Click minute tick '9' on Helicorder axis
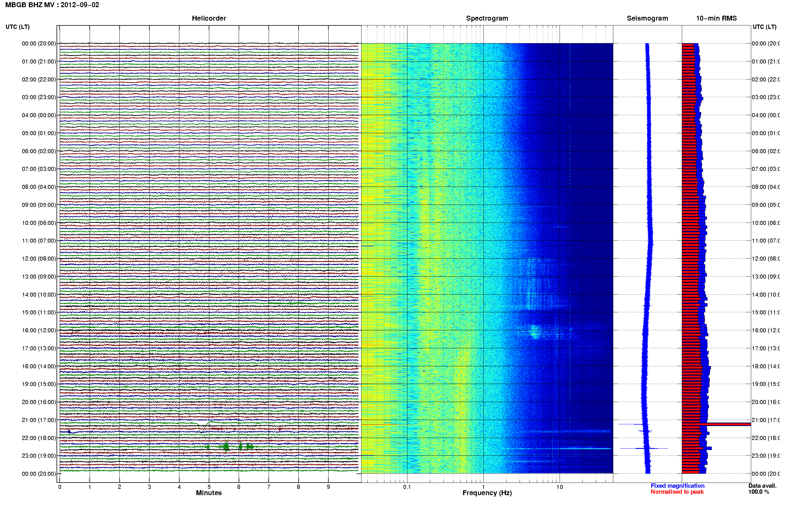 tap(328, 487)
